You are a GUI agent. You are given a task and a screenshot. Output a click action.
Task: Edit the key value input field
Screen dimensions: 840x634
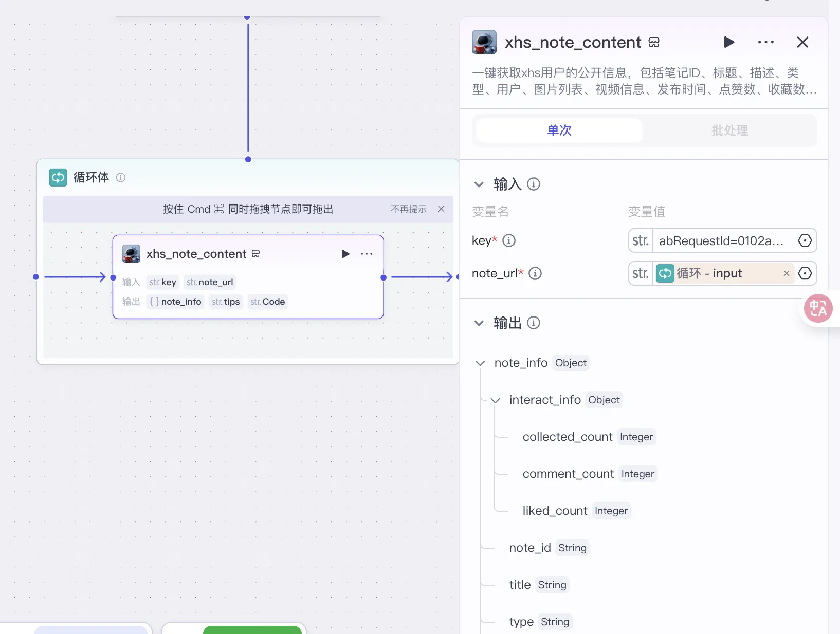[x=722, y=240]
